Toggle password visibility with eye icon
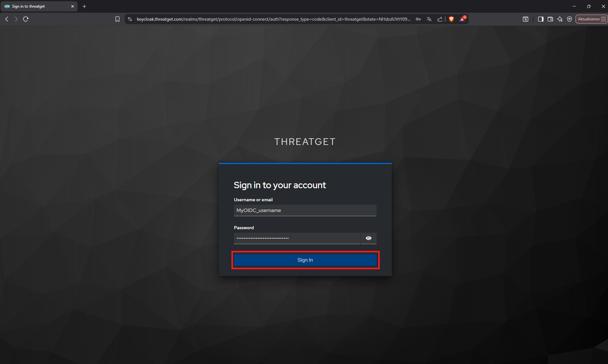Image resolution: width=608 pixels, height=364 pixels. coord(369,238)
